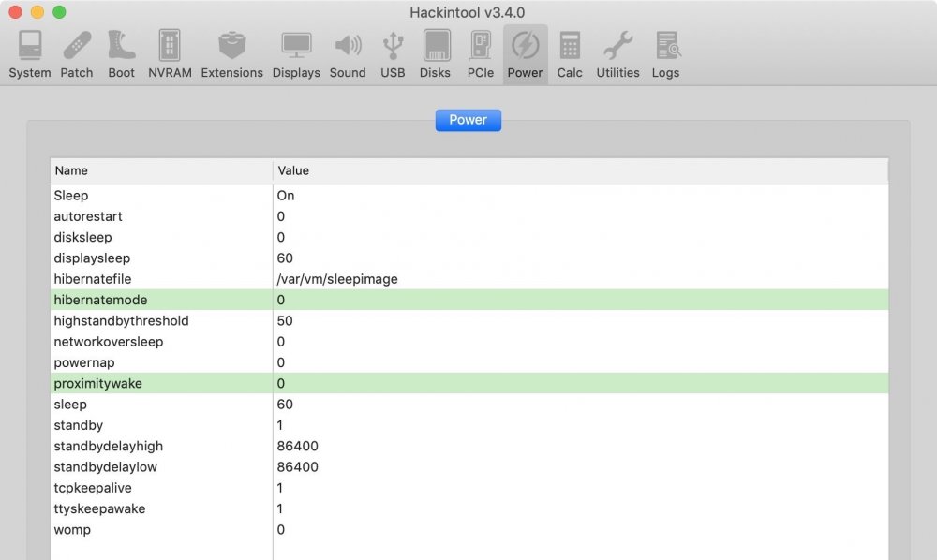This screenshot has width=937, height=560.
Task: Select the networkoversleep row
Action: tap(469, 342)
